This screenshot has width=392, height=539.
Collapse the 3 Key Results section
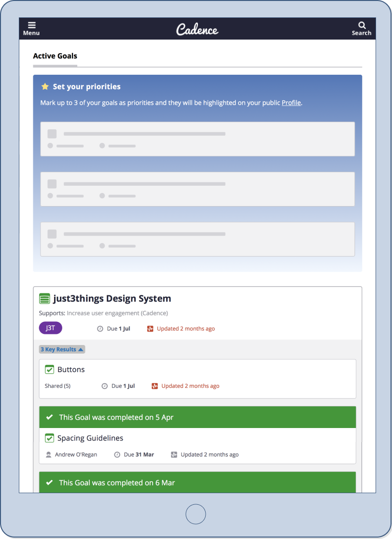pos(62,349)
